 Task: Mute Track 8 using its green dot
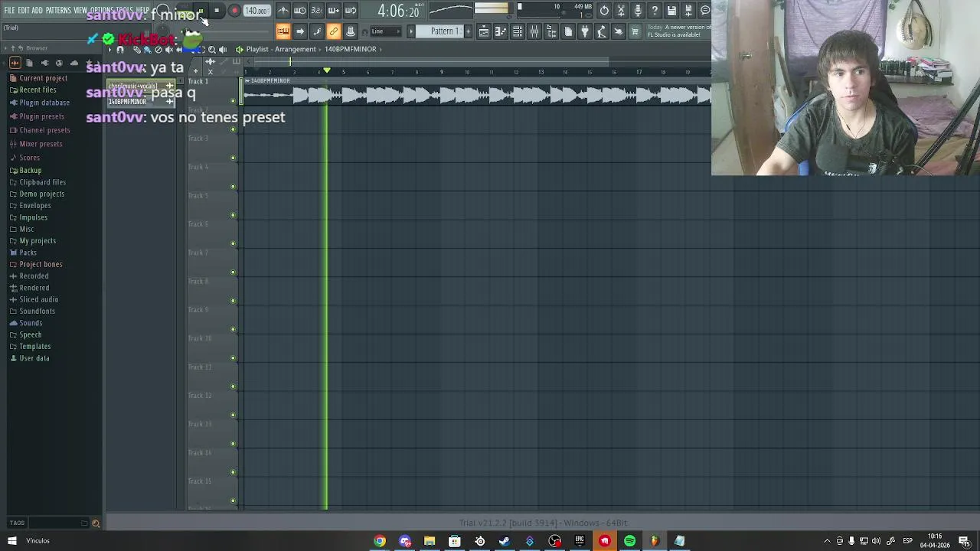tap(233, 302)
